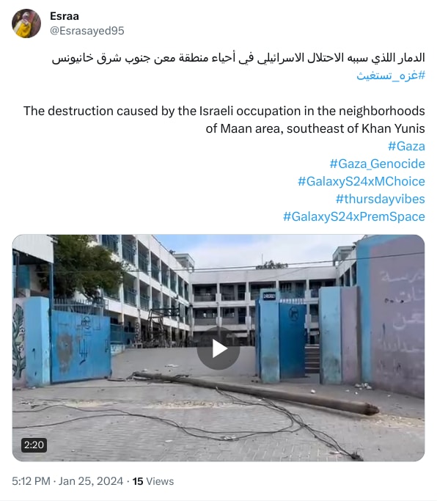Click the 15 Views counter
Screen dimensions: 448x501
coord(153,481)
